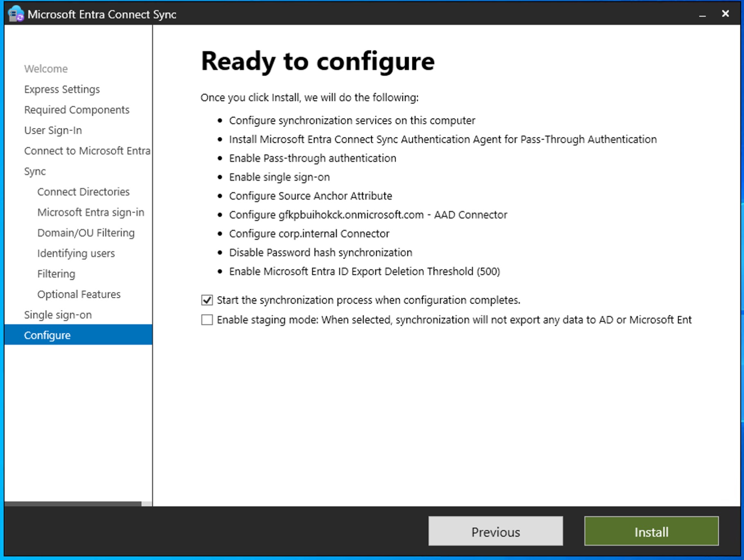744x560 pixels.
Task: Open the Connect Directories step
Action: click(83, 192)
